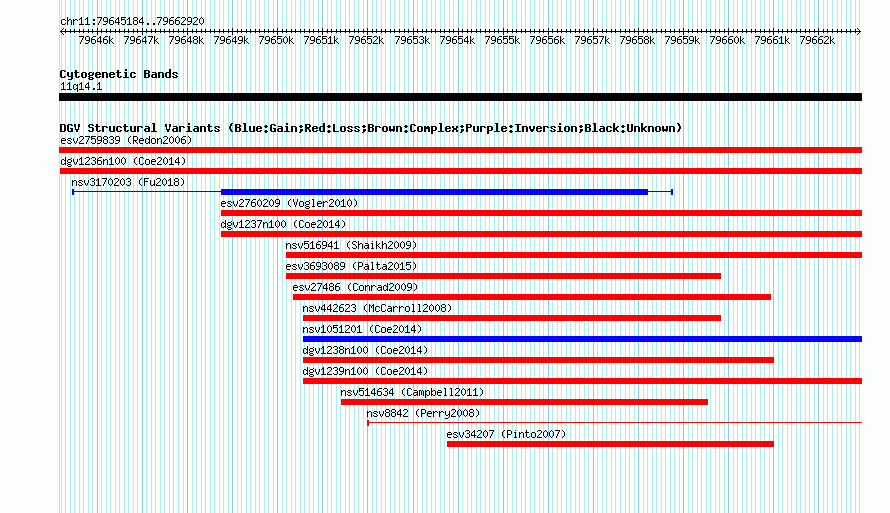Click the 79646k ruler tick label
The width and height of the screenshot is (890, 513).
[96, 40]
